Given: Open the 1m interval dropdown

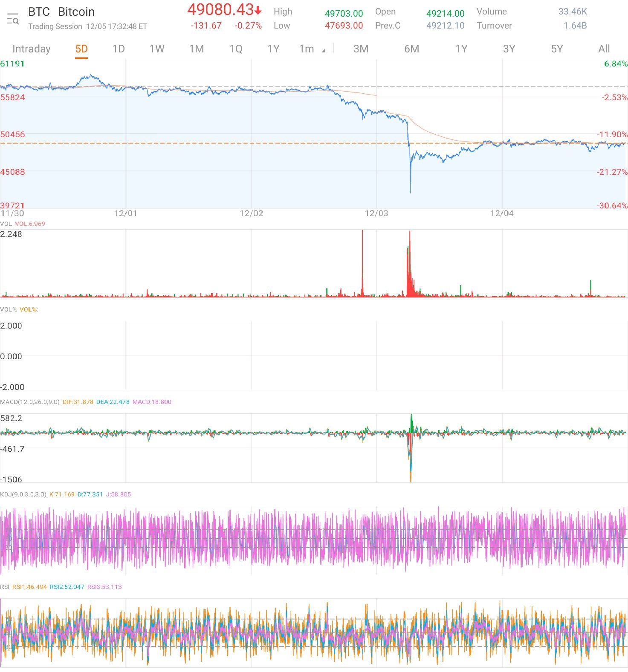Looking at the screenshot, I should [x=312, y=49].
